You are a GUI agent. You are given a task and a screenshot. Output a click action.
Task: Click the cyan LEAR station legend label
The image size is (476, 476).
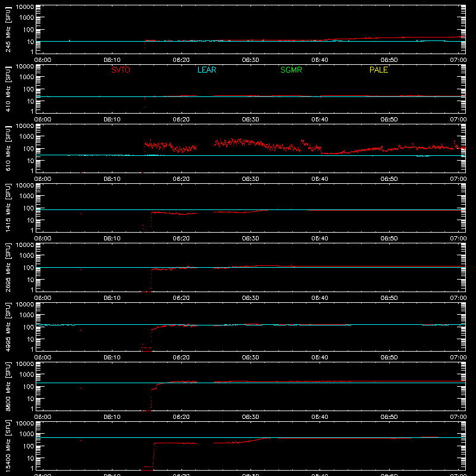(206, 70)
